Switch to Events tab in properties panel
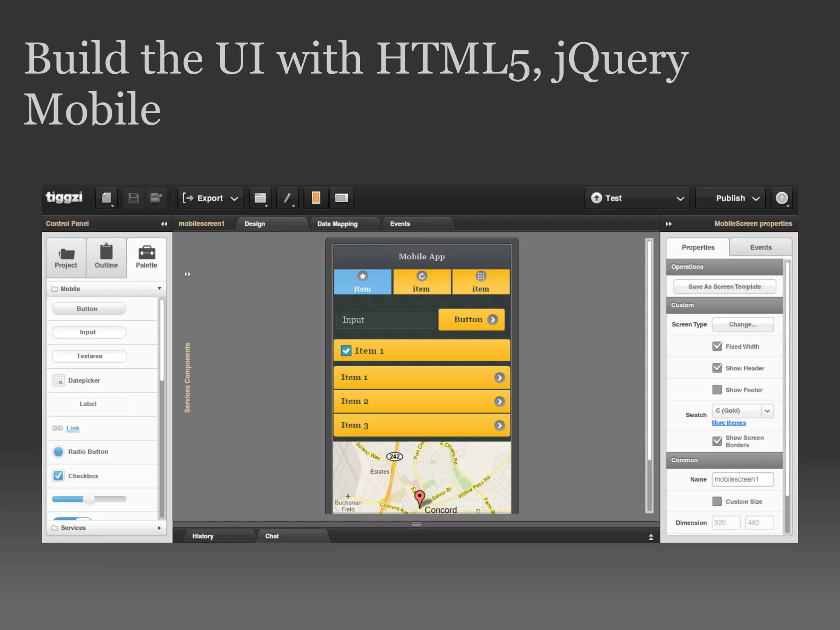 click(x=761, y=247)
